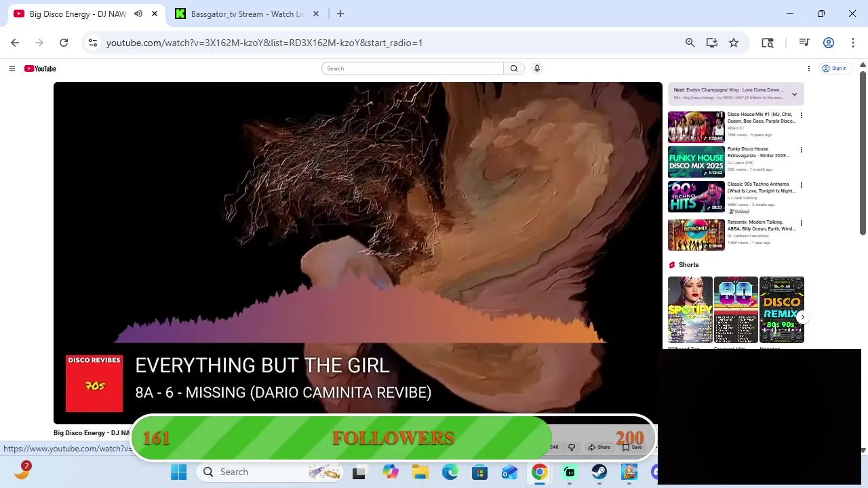Open YouTube settings three-dot menu near Sign in
Screen dimensions: 868x488
click(x=808, y=68)
